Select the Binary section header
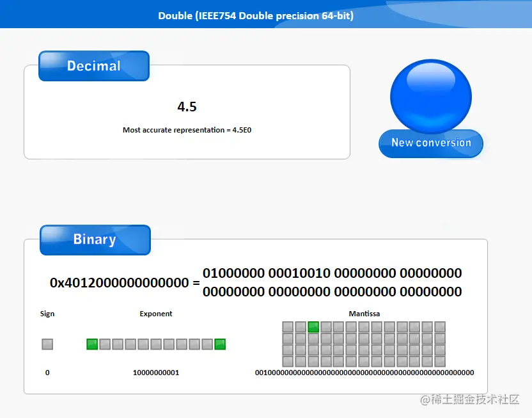The width and height of the screenshot is (532, 418). (95, 240)
